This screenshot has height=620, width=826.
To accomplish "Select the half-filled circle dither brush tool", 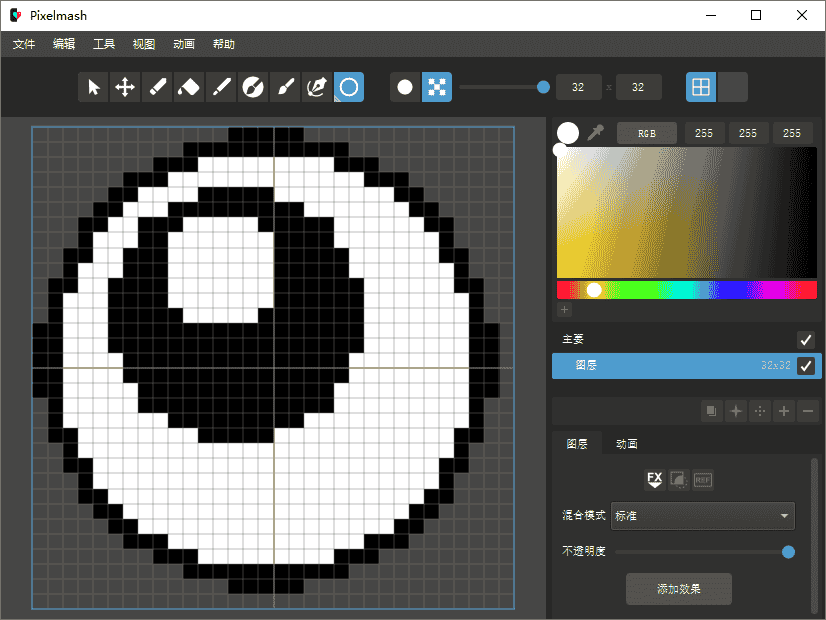I will (253, 87).
